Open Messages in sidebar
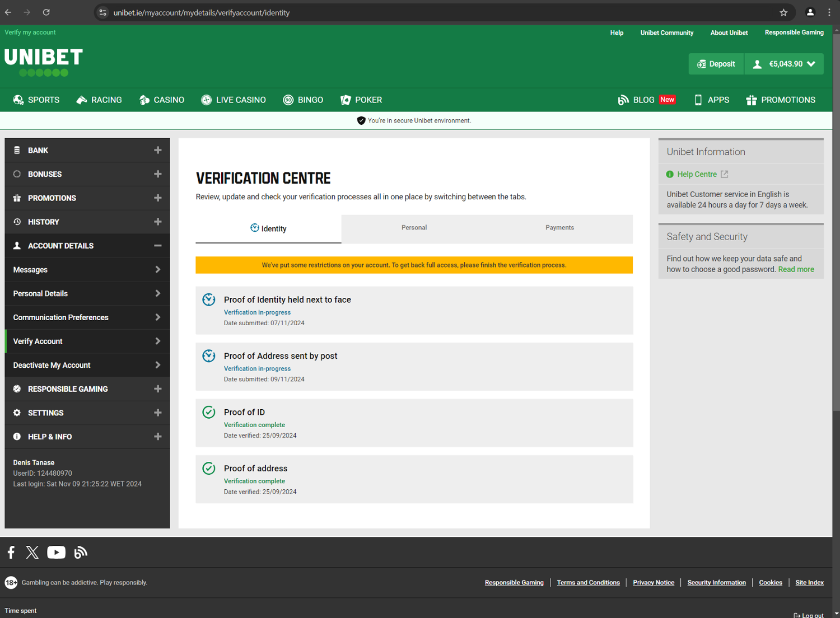Screen dimensions: 840x618 (x=87, y=270)
